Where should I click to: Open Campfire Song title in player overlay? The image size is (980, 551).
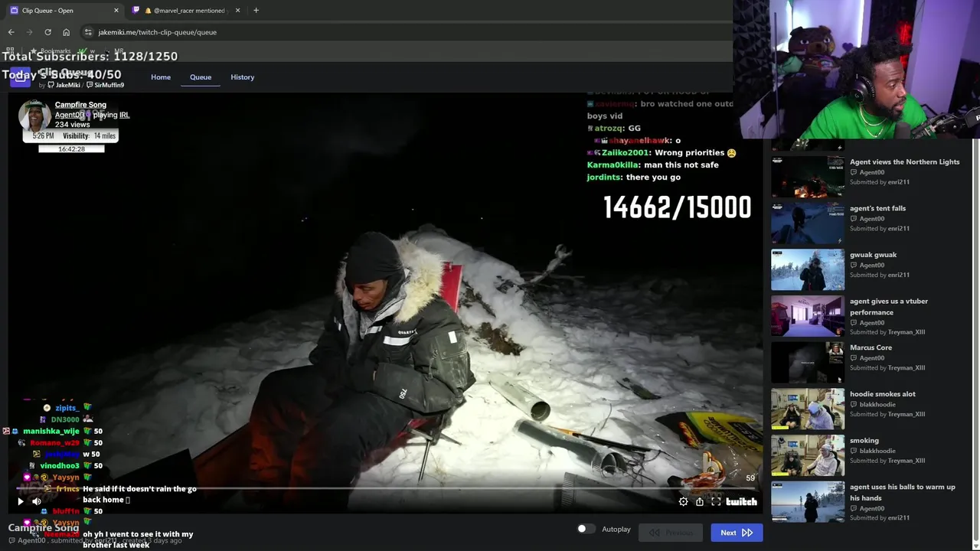(x=80, y=105)
